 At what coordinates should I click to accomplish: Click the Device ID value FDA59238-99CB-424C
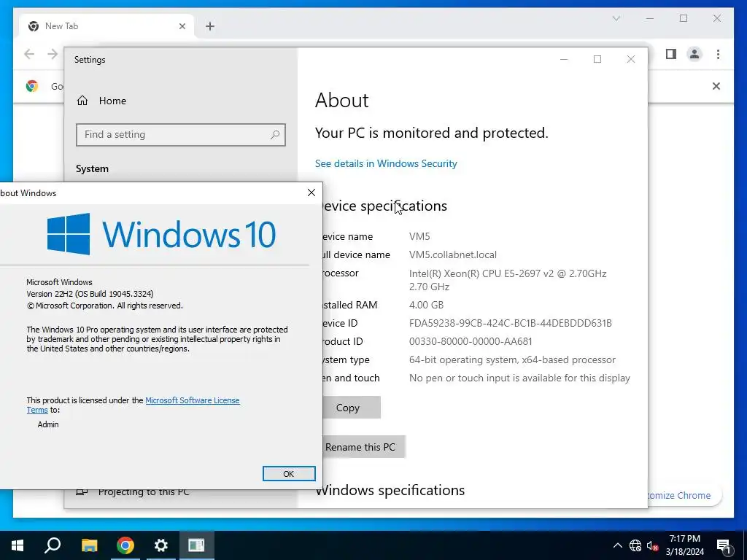pos(510,323)
